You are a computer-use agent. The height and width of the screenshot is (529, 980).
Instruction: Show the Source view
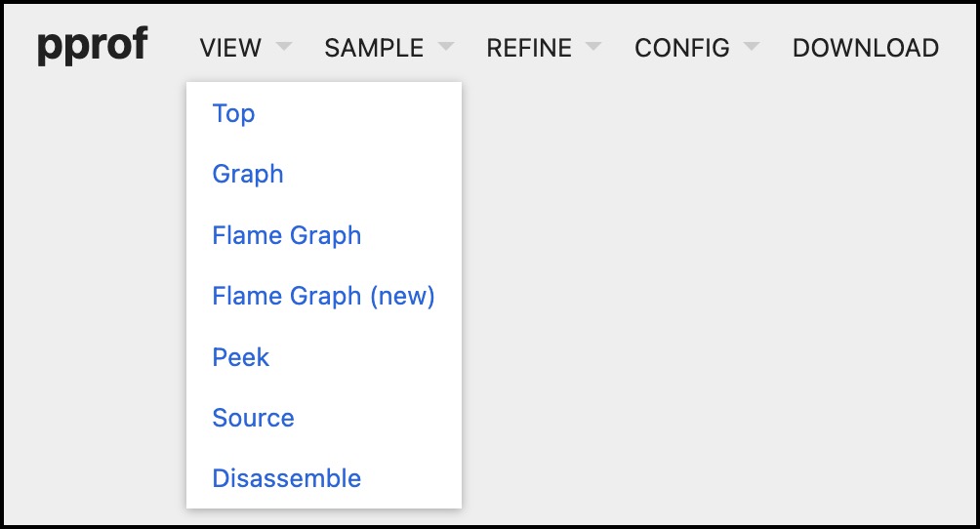[253, 418]
